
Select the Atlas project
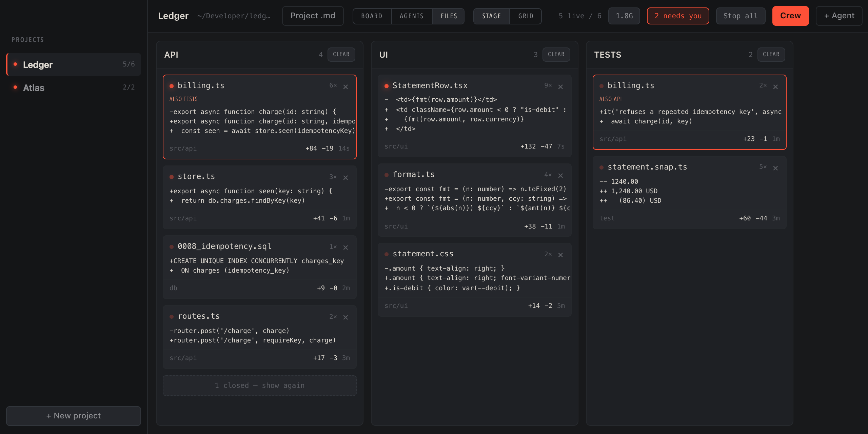[74, 87]
